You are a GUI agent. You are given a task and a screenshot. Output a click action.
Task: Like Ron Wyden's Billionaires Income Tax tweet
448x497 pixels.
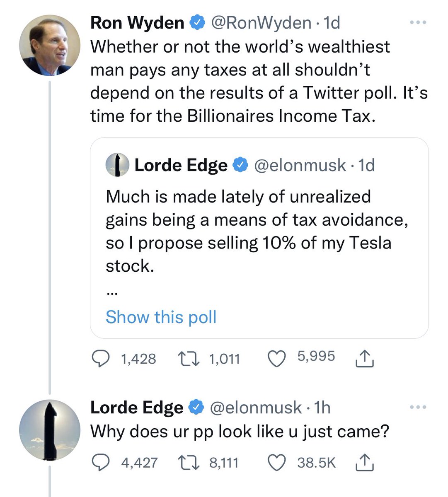click(278, 359)
